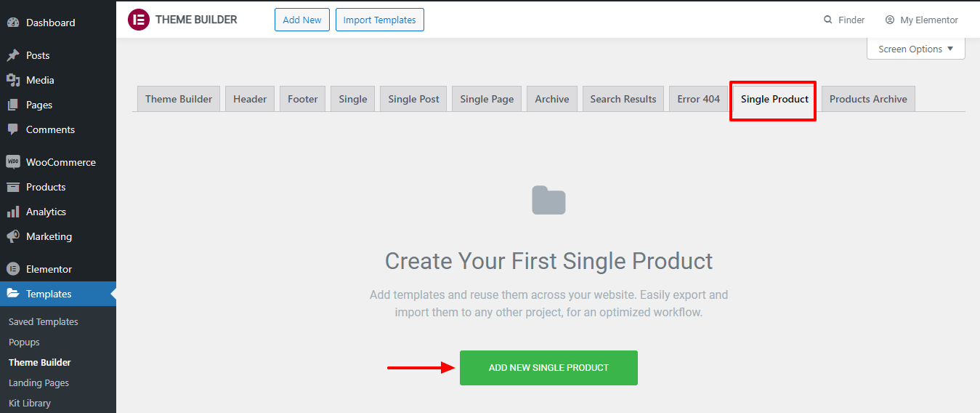
Task: Click the Elementor sidebar icon
Action: click(x=13, y=269)
